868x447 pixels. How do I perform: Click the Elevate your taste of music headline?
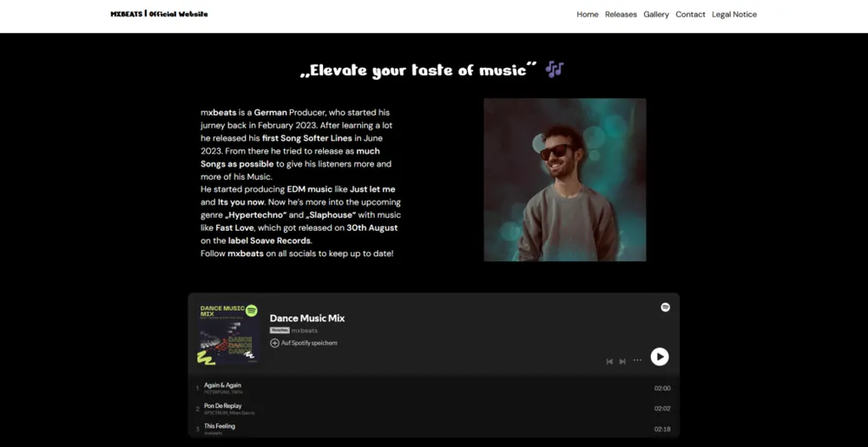[418, 70]
